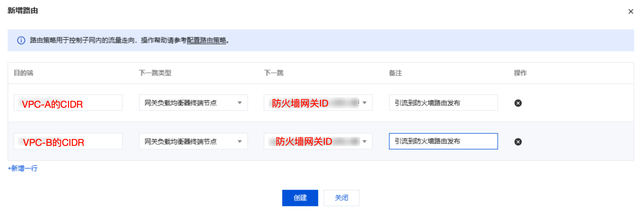
Task: Click the 备注 column header
Action: click(x=395, y=73)
